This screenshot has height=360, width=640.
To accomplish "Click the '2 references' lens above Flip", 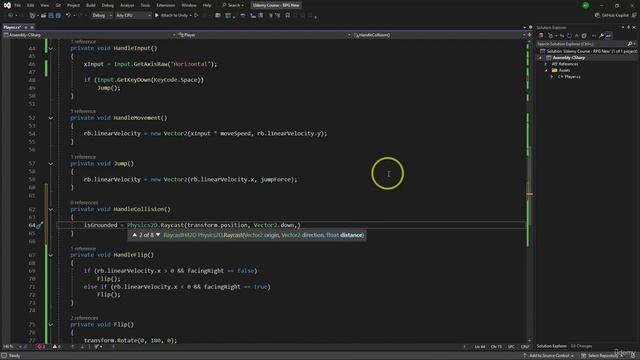I will pos(84,318).
